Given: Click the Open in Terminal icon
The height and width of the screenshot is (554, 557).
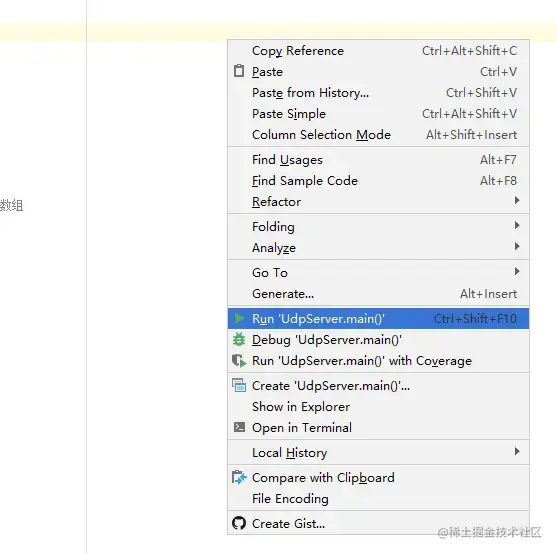Looking at the screenshot, I should [x=239, y=427].
